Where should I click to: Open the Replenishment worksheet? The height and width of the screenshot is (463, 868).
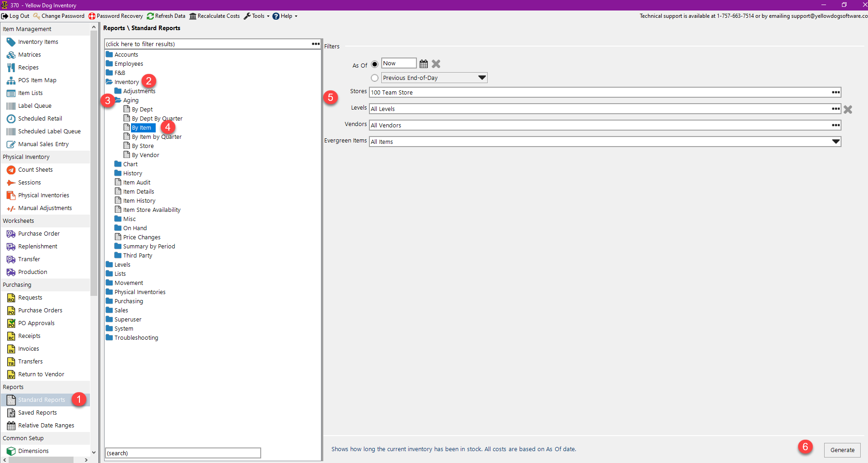(37, 247)
